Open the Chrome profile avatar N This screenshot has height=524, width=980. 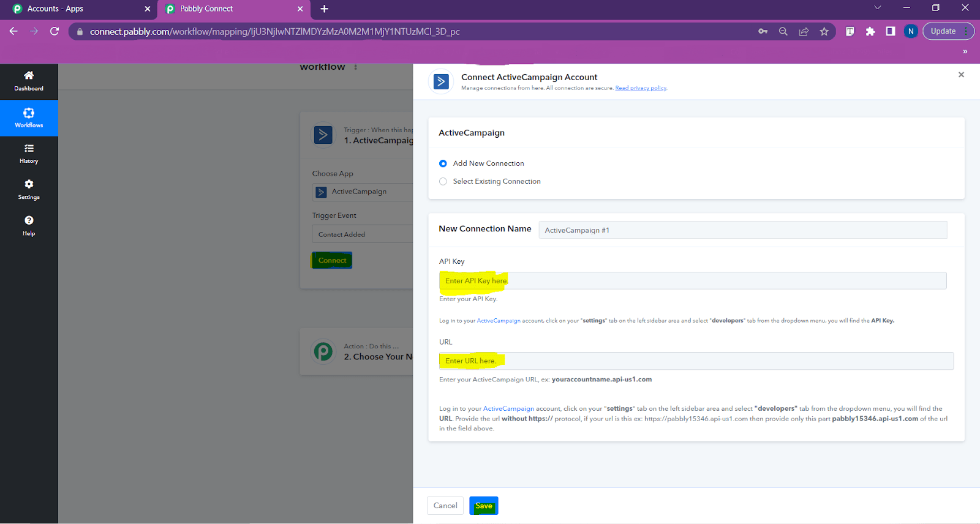tap(911, 31)
